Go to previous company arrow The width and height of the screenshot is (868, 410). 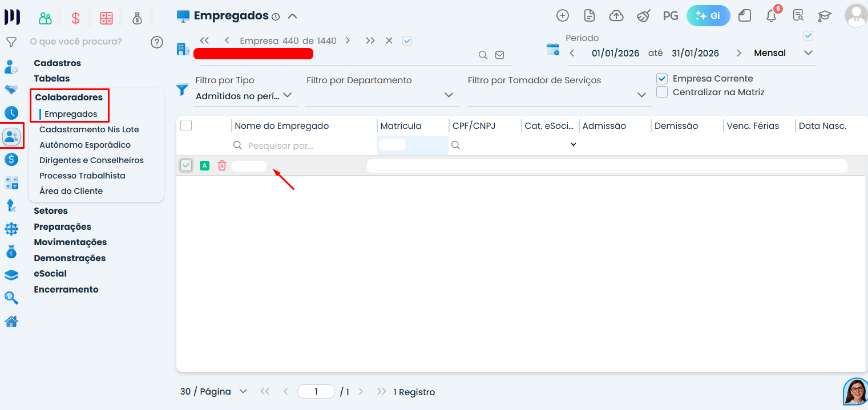[x=227, y=41]
